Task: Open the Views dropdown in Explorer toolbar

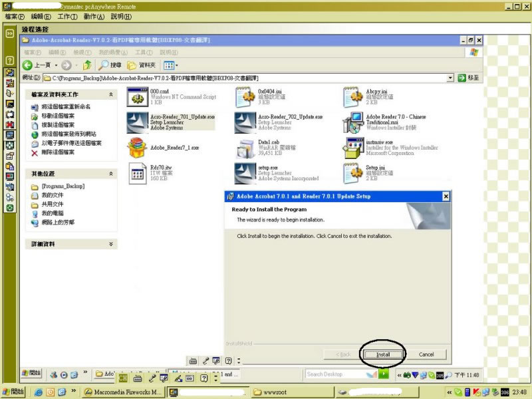Action: (x=171, y=65)
